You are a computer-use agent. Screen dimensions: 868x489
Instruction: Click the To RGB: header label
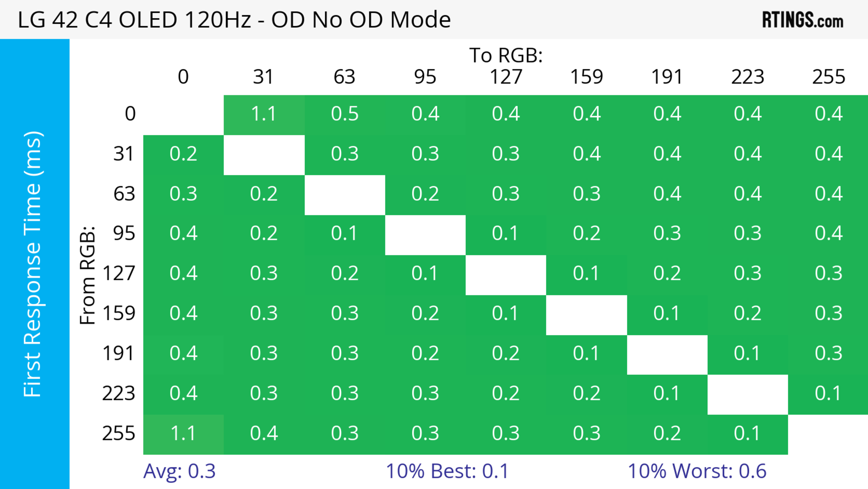tap(506, 55)
